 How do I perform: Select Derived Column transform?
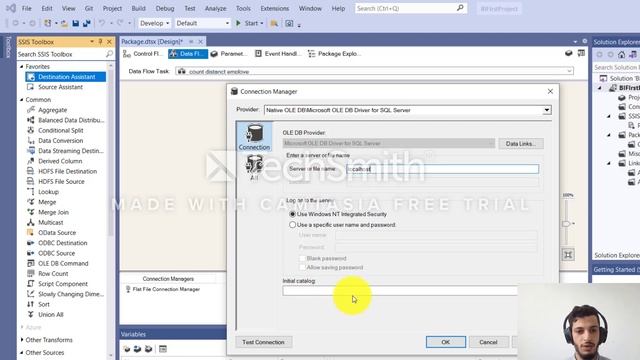pos(60,161)
